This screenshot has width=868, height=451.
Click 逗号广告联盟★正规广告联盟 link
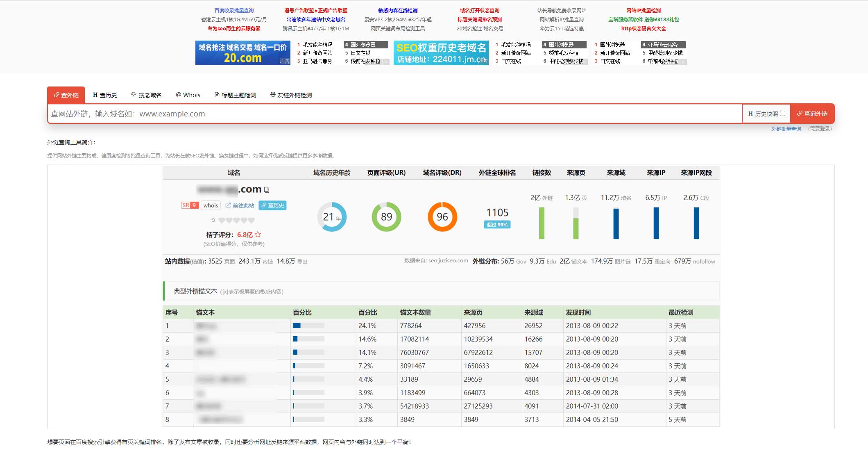(x=316, y=11)
